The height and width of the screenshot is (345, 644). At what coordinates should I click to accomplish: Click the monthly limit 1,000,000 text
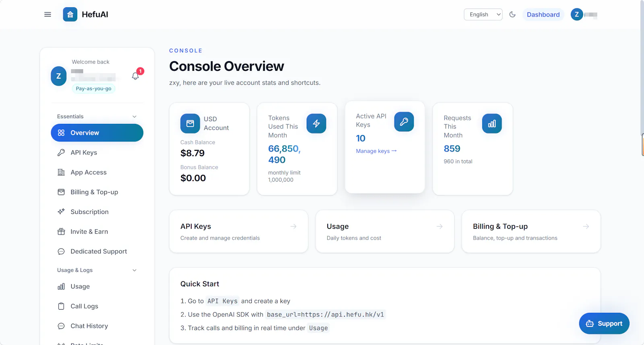coord(284,176)
